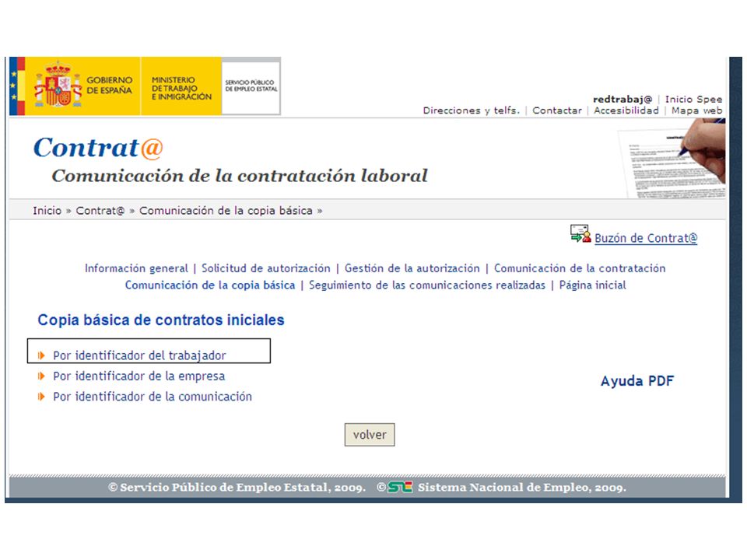Open Por identificador de la empresa

139,376
